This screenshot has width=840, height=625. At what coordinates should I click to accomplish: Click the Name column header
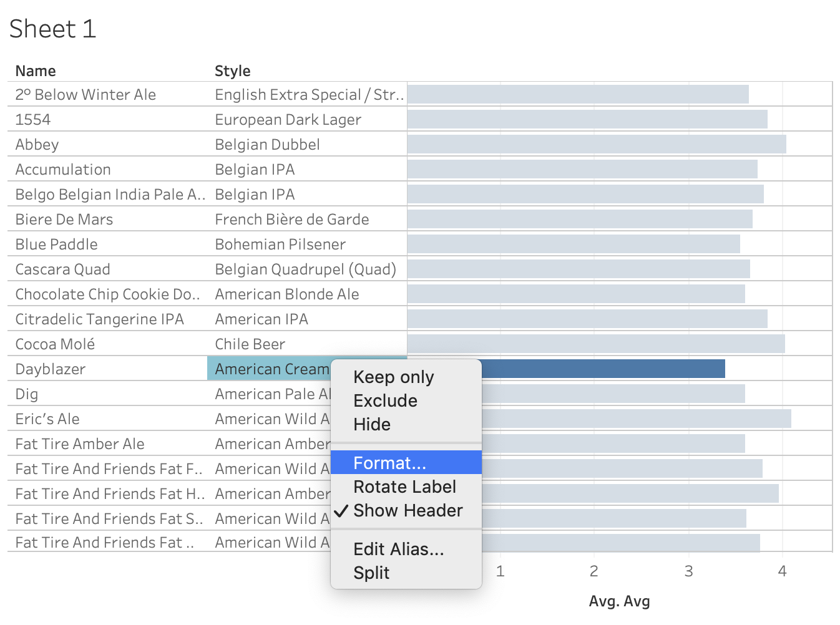[x=36, y=71]
